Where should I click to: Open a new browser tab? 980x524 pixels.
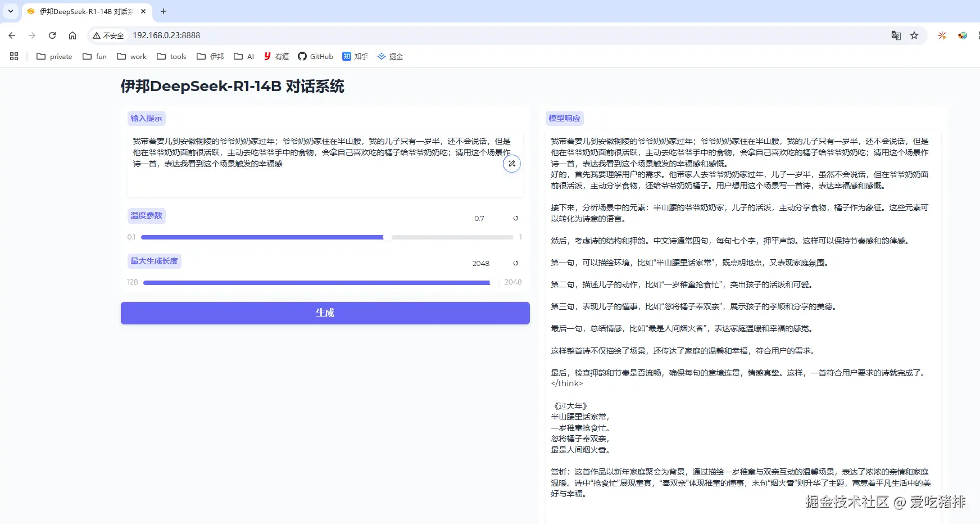pos(164,11)
